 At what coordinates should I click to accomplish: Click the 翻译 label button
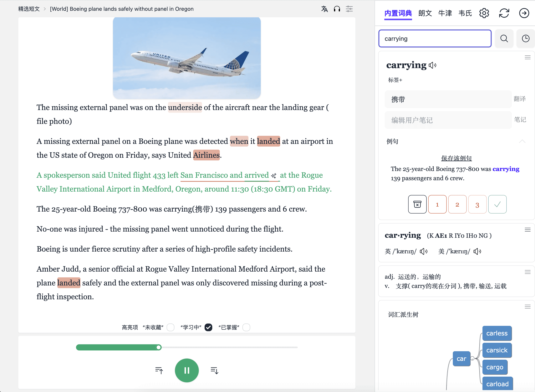(x=520, y=99)
